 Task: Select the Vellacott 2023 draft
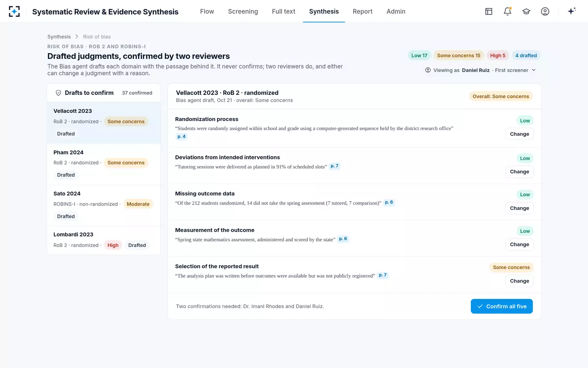click(x=104, y=123)
